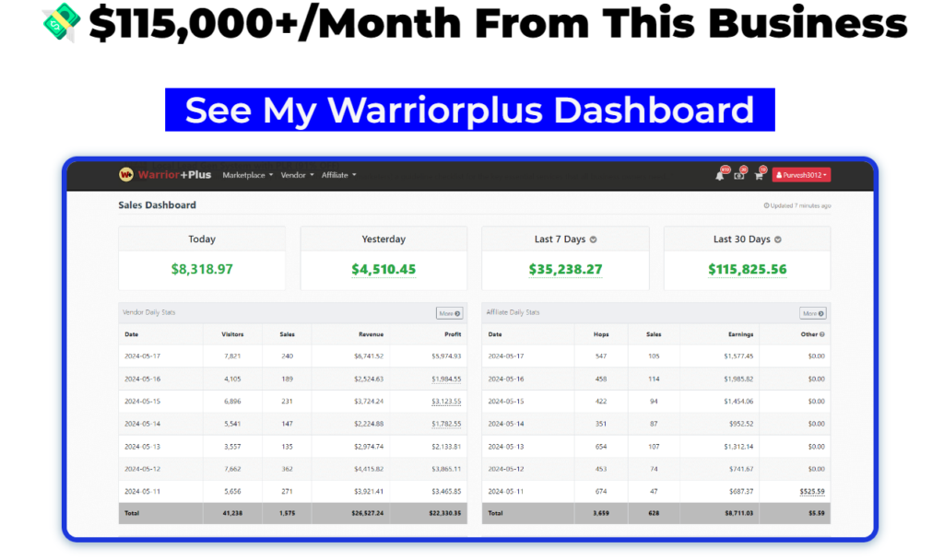Click the Revenue column header
The width and height of the screenshot is (944, 560).
pyautogui.click(x=371, y=334)
